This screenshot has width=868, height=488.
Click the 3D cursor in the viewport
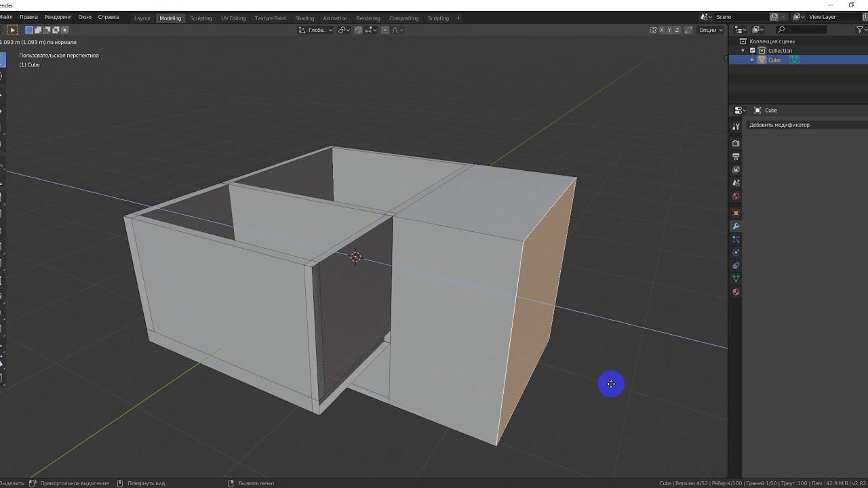(356, 257)
